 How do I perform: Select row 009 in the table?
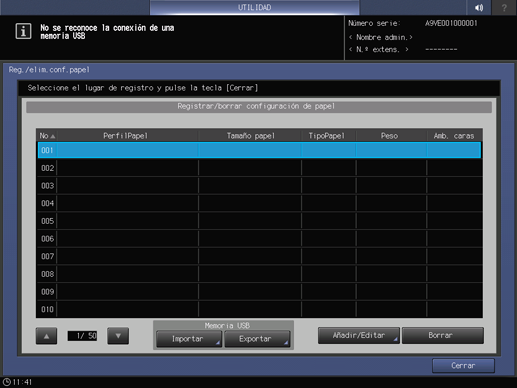click(x=259, y=292)
